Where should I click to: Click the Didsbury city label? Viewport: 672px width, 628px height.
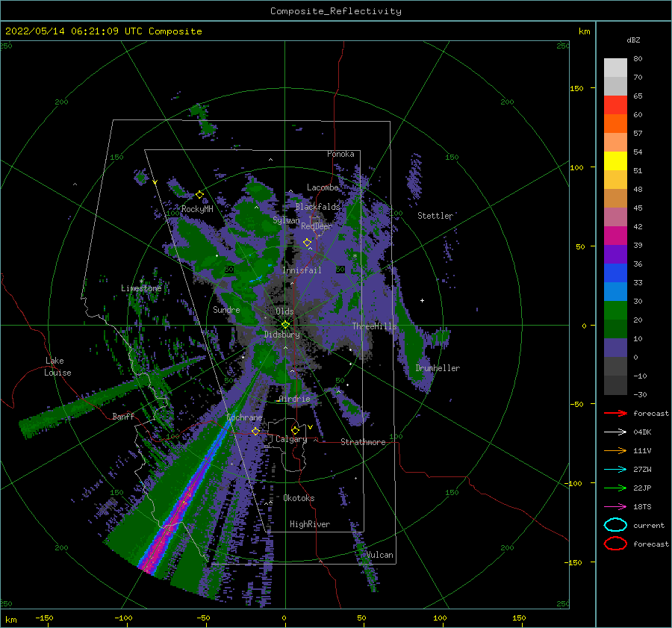(x=282, y=335)
